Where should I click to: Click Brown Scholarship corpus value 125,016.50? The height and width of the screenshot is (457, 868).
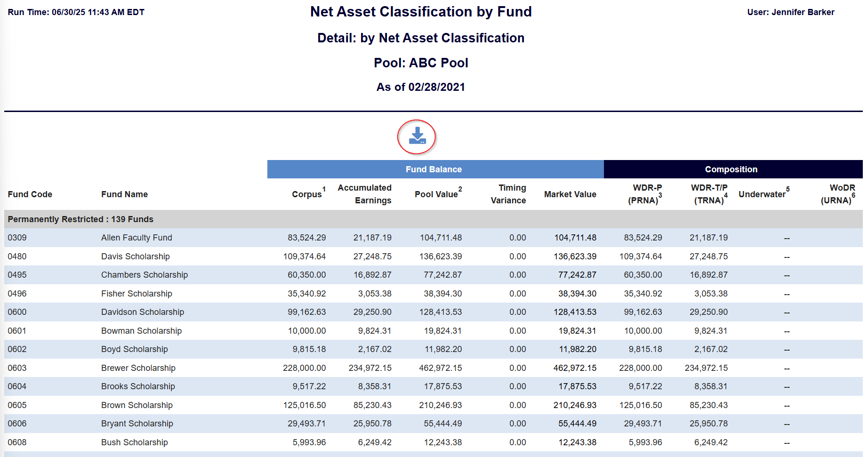point(305,405)
